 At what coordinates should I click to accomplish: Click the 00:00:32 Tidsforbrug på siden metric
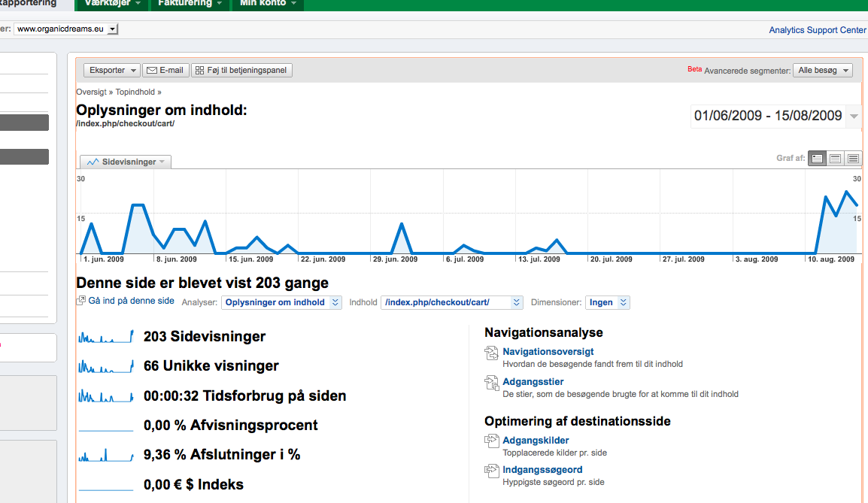point(244,395)
